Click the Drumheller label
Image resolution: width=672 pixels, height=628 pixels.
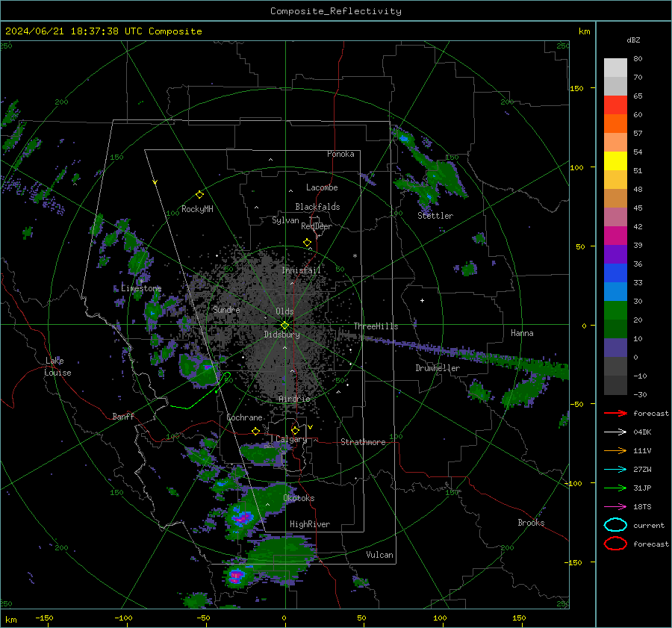pos(438,368)
